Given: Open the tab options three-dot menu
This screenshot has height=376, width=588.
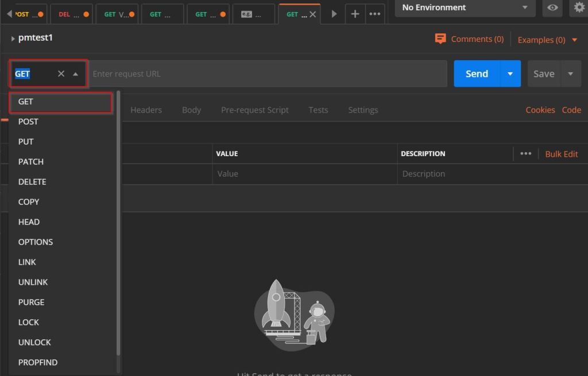Looking at the screenshot, I should point(374,14).
